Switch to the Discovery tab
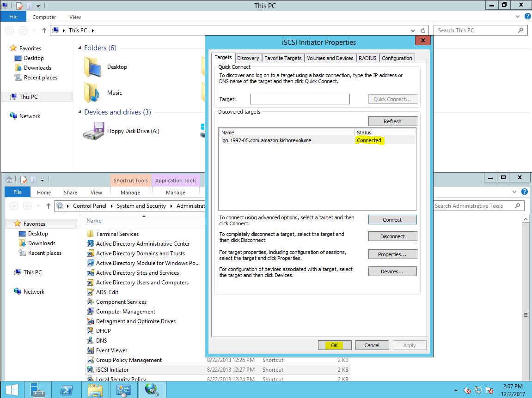Viewport: 532px width, 398px height. point(248,58)
